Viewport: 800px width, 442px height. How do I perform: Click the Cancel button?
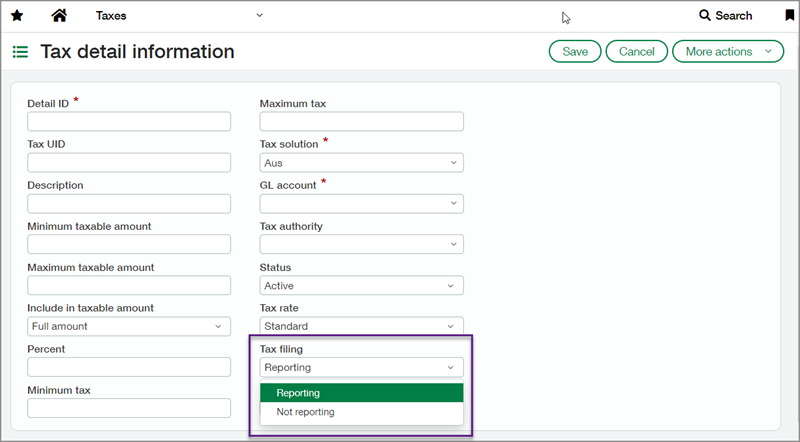point(636,52)
